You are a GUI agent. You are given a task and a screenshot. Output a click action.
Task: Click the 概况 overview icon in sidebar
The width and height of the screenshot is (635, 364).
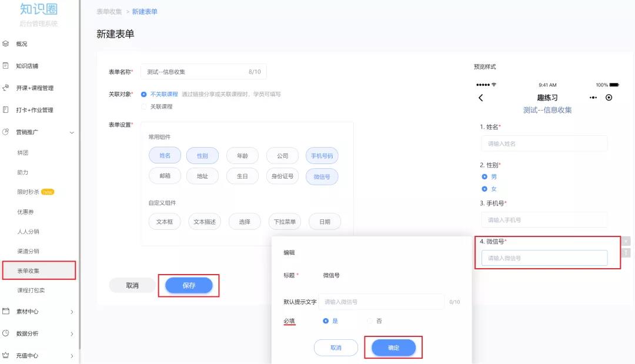point(6,44)
